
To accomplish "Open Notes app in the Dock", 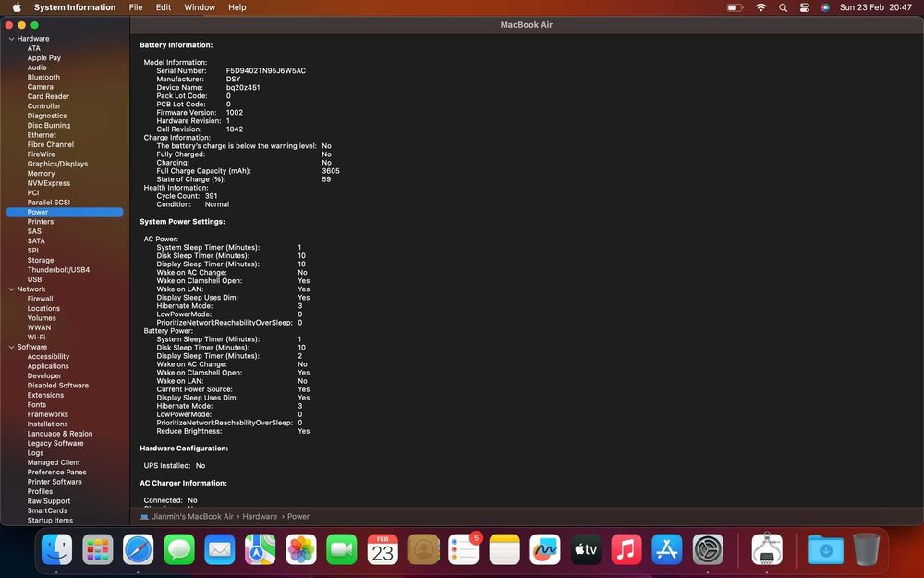I will point(505,549).
